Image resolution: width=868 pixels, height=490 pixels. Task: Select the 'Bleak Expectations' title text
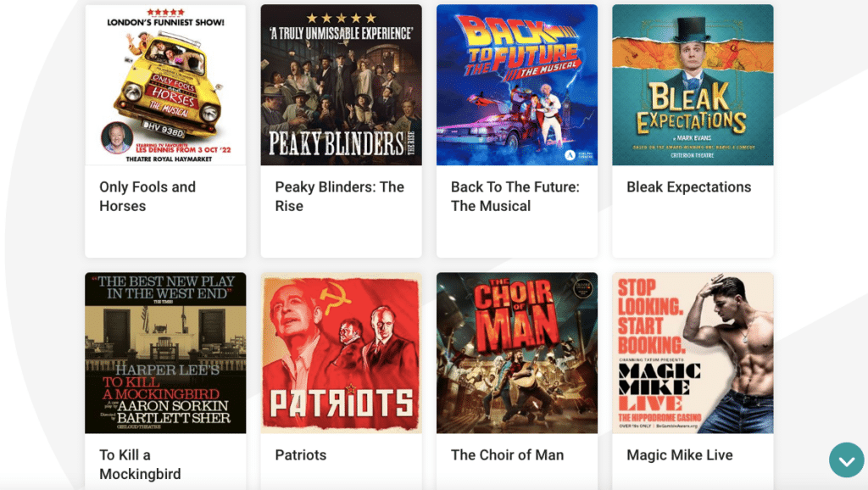point(688,187)
